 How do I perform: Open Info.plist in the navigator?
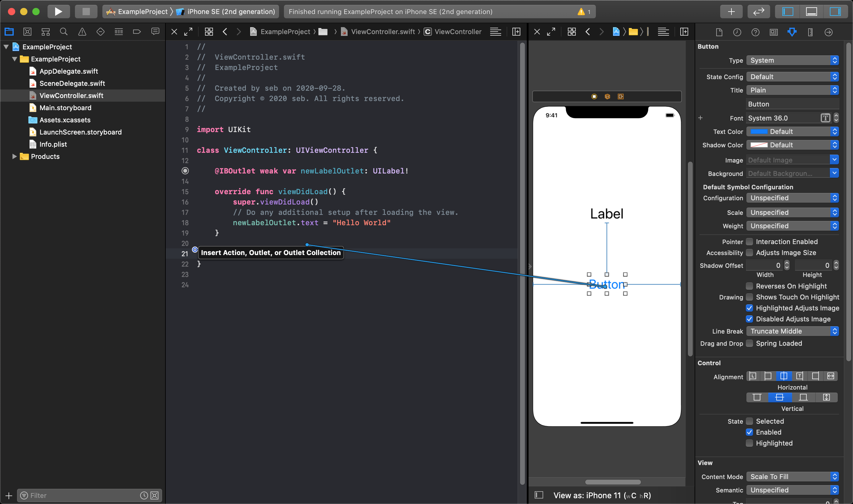coord(53,144)
